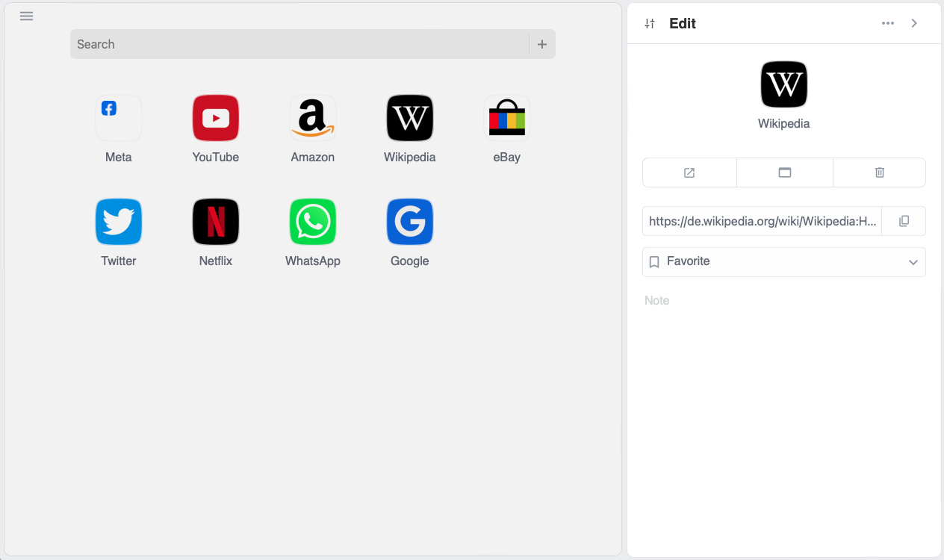Click the YouTube label
The height and width of the screenshot is (560, 944).
(x=216, y=158)
